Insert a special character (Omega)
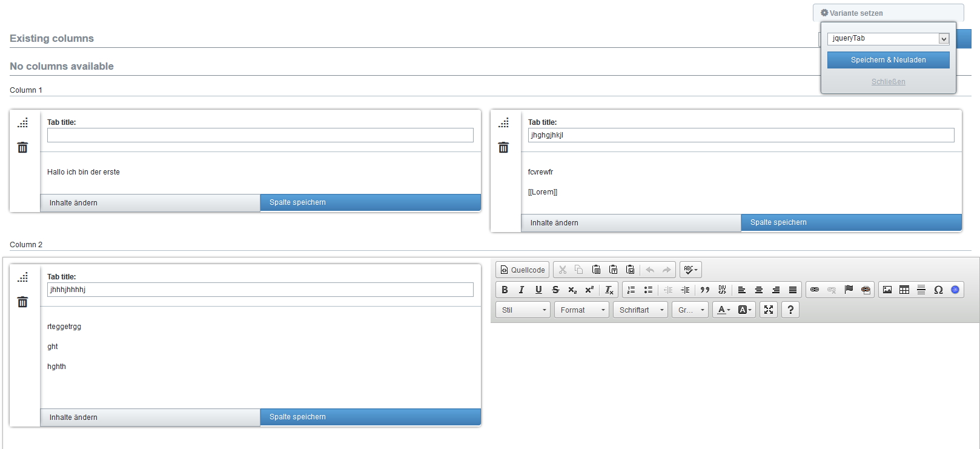This screenshot has width=980, height=449. pos(938,290)
